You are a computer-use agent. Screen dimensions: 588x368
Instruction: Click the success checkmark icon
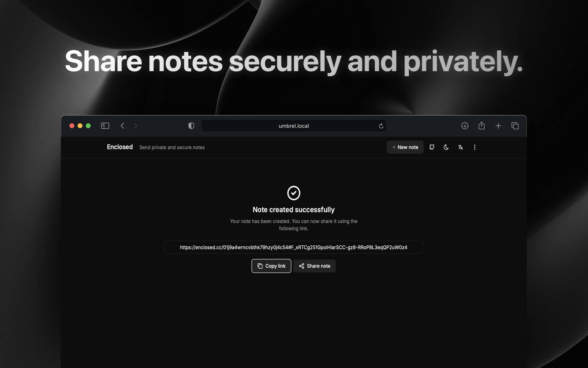[x=294, y=193]
